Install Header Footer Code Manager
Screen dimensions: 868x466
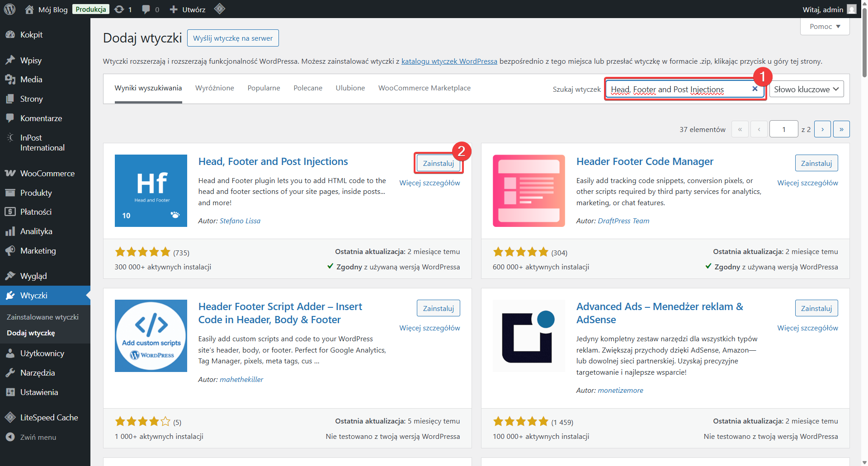coord(816,163)
